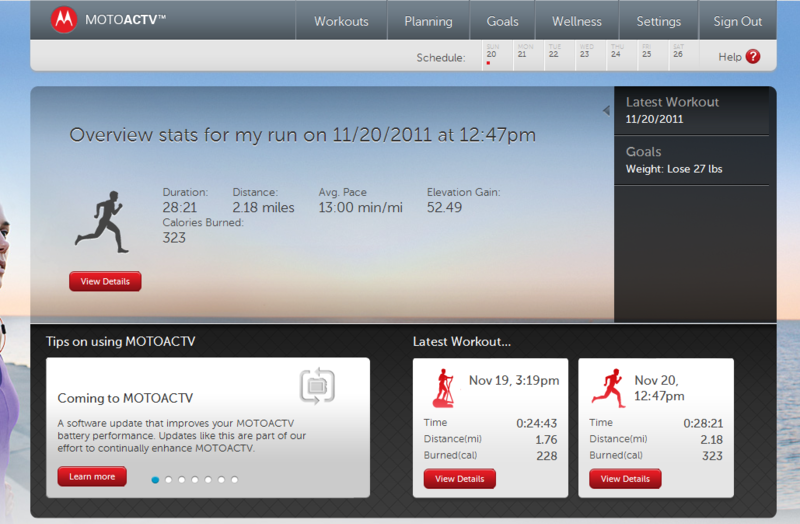The image size is (800, 524).
Task: Open the Workouts menu
Action: (x=341, y=21)
